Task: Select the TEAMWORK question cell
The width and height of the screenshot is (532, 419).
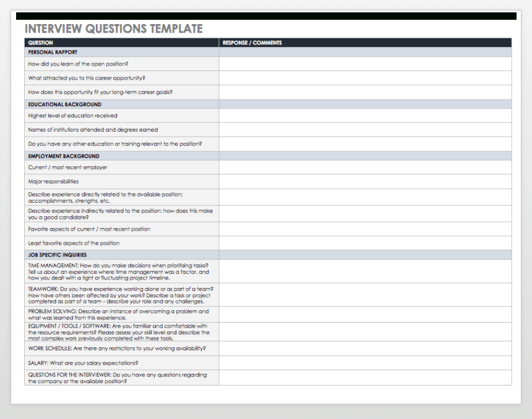Action: point(121,295)
